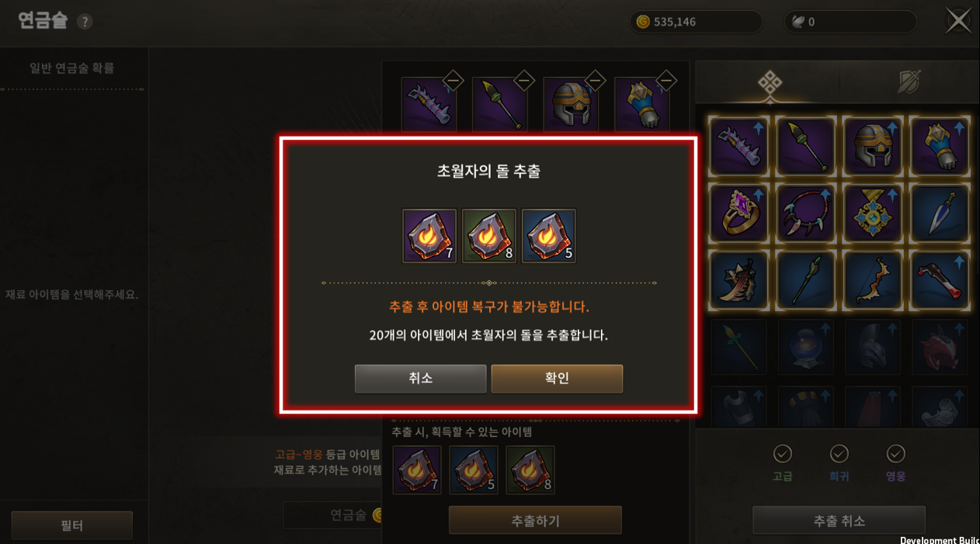Screen dimensions: 980x544
Task: Toggle the 고급 grade checkbox
Action: point(783,453)
